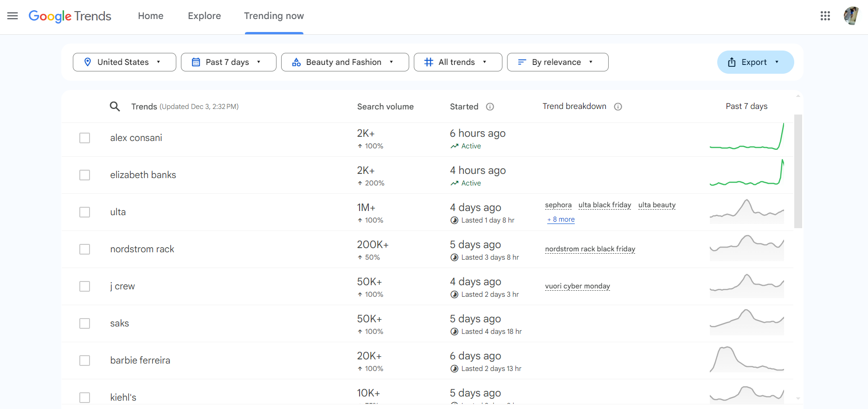Screen dimensions: 868x409
Task: Open the ulta beauty breakdown link
Action: click(657, 205)
